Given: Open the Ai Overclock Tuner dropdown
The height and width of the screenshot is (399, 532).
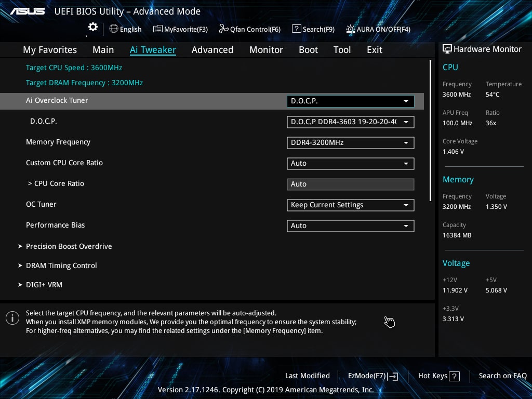Looking at the screenshot, I should pos(351,101).
